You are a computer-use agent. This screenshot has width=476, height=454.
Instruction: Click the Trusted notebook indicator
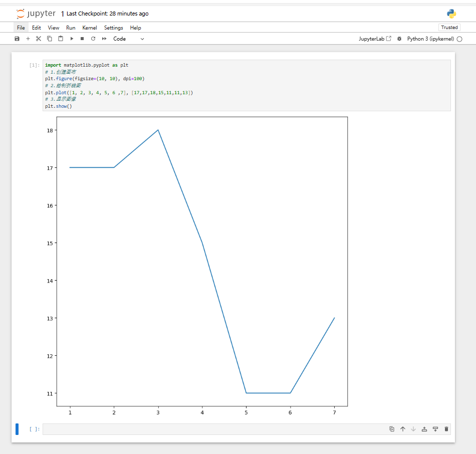[449, 28]
